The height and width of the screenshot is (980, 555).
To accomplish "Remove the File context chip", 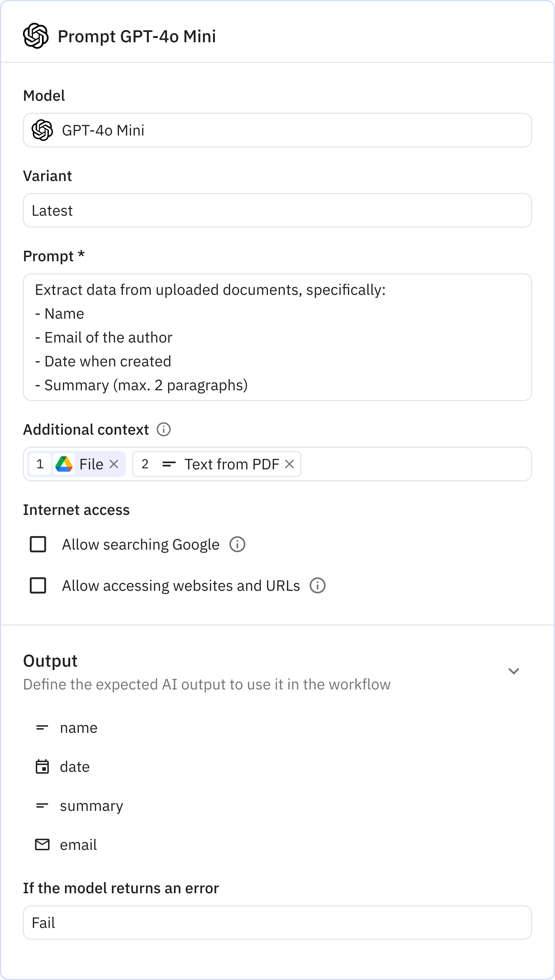I will [114, 464].
